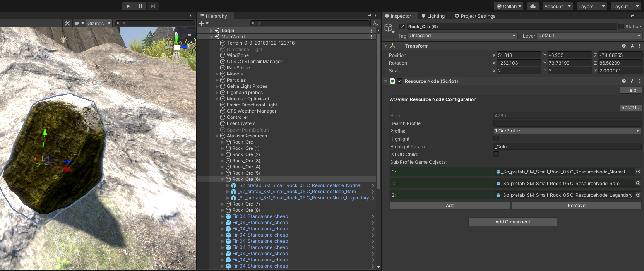644x271 pixels.
Task: Click the Pause button in the toolbar
Action: pyautogui.click(x=140, y=6)
